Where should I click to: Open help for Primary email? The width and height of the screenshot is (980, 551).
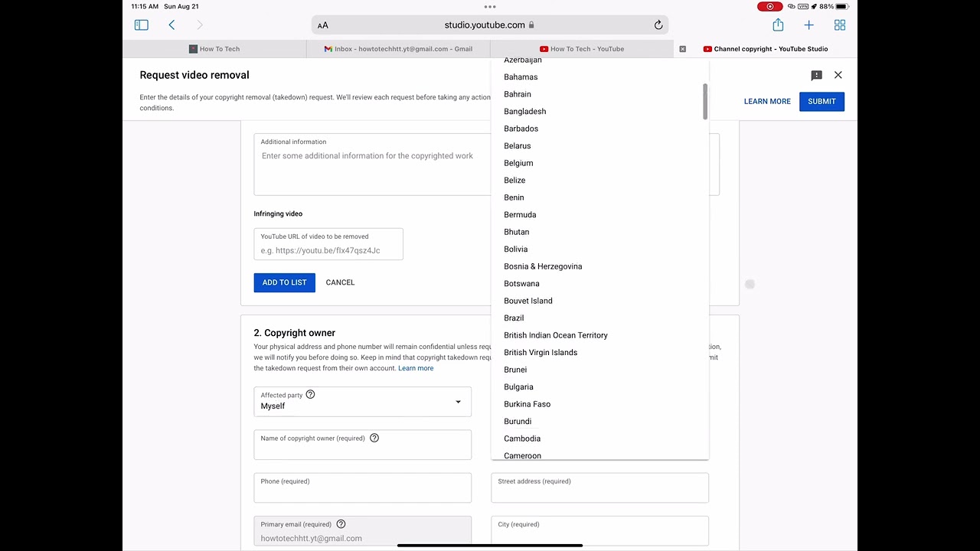[x=341, y=524]
